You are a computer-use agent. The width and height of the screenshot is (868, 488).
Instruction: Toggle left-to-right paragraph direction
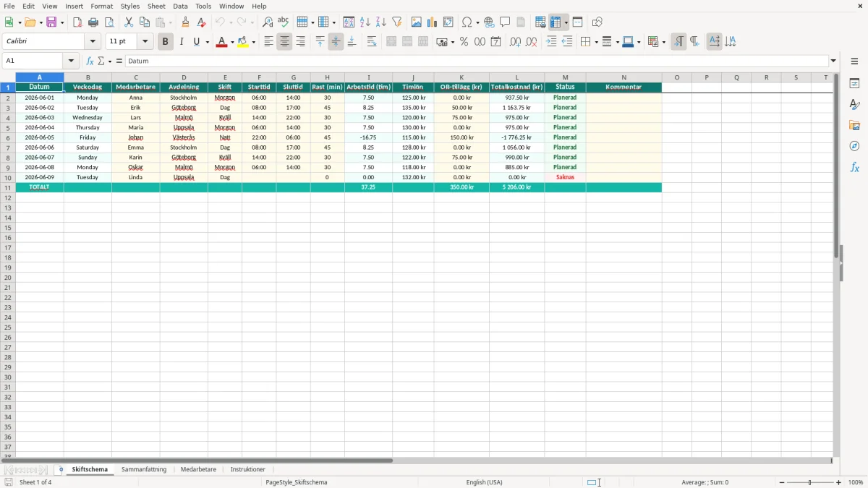(678, 42)
